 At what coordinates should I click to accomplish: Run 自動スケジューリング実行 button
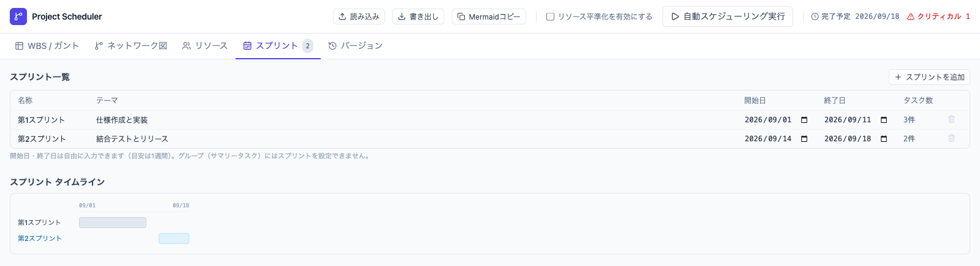(x=728, y=17)
